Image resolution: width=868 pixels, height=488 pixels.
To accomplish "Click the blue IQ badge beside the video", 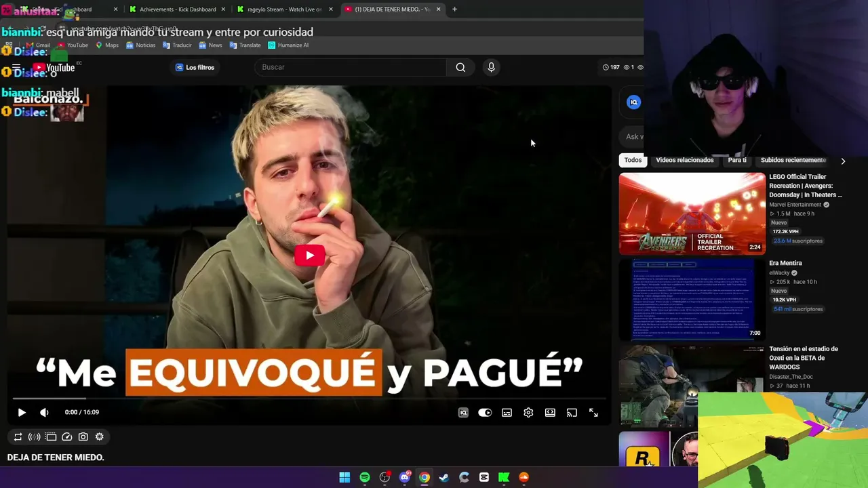I will point(633,102).
